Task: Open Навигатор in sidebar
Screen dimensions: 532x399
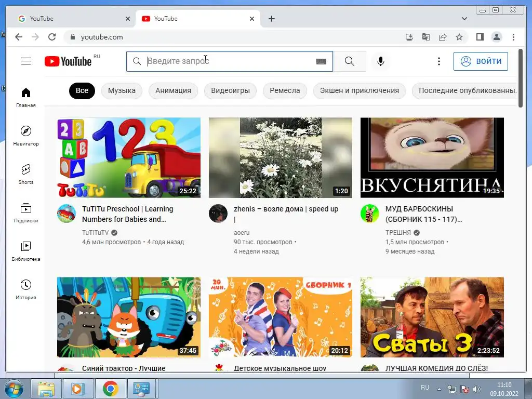Action: click(26, 136)
